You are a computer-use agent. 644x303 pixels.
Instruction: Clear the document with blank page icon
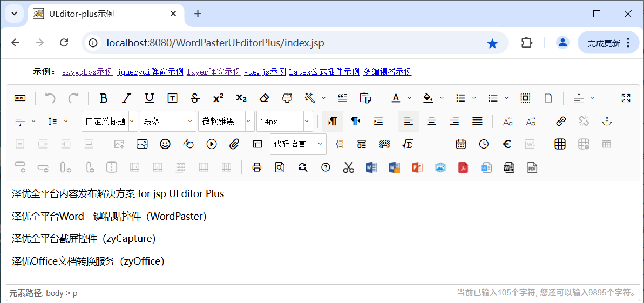tap(548, 98)
